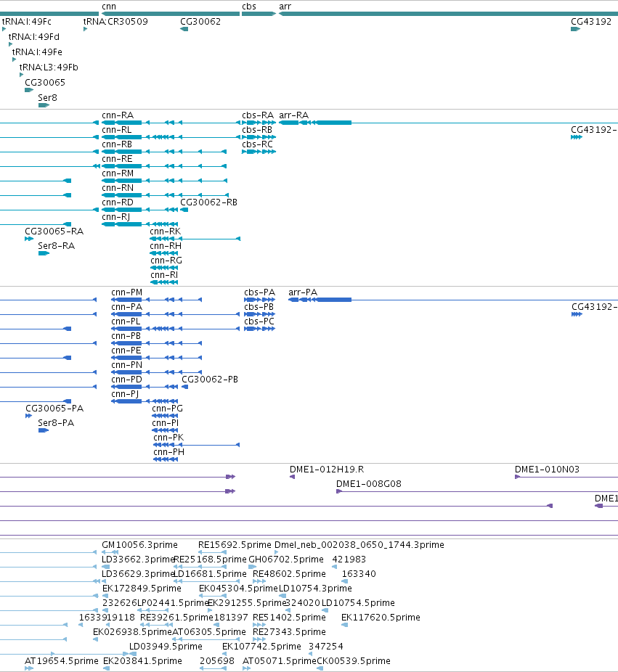Viewport: 618px width, 672px height.
Task: Select the cnn-PD protein label
Action: click(x=126, y=380)
